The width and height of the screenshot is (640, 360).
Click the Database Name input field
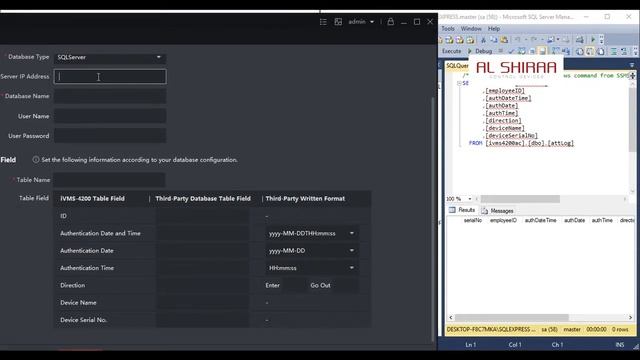click(110, 96)
